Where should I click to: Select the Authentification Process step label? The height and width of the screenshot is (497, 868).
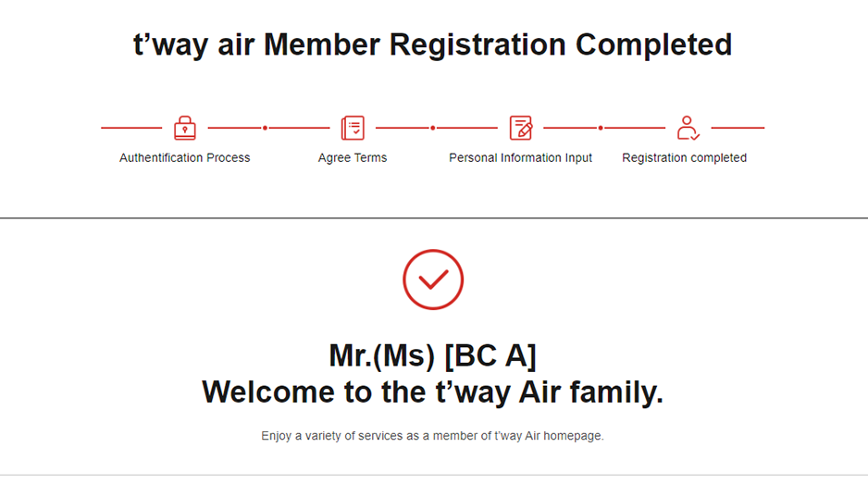coord(185,158)
